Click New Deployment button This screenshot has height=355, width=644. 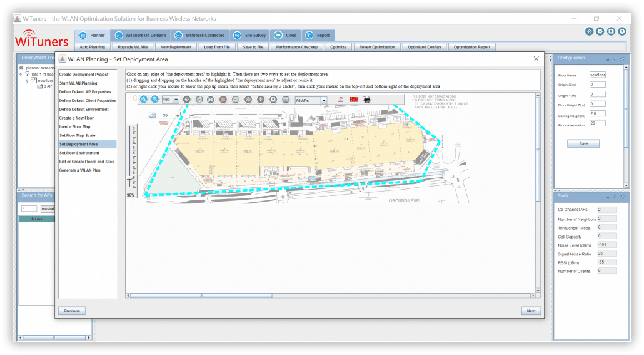pyautogui.click(x=176, y=47)
